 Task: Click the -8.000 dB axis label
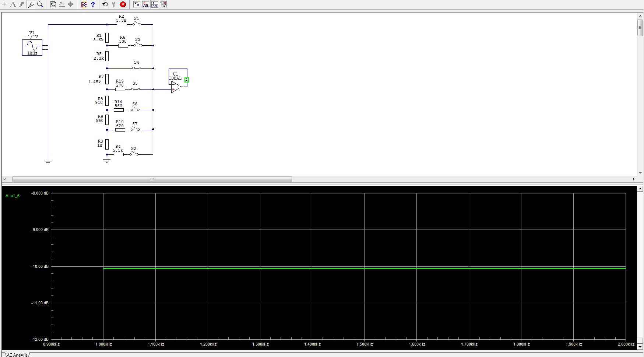40,193
